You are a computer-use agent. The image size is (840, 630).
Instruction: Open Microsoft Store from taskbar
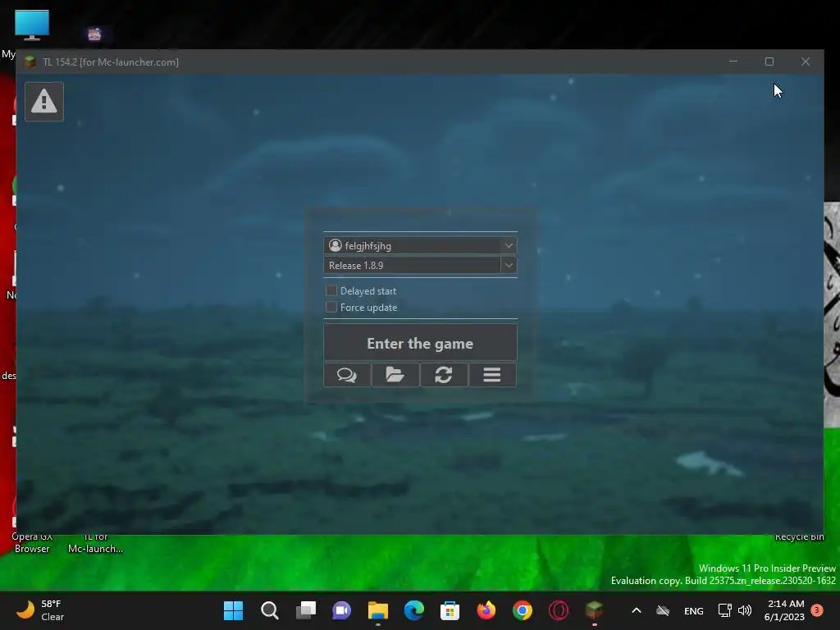pos(450,610)
